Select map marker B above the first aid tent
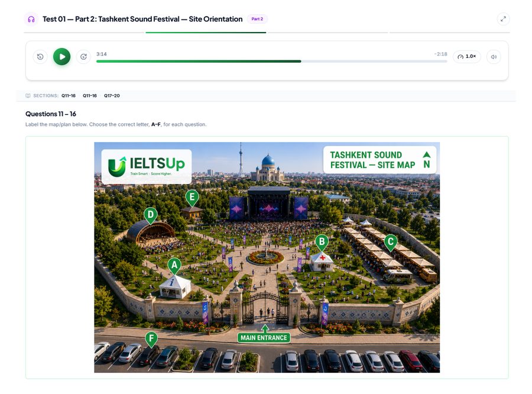 point(322,243)
